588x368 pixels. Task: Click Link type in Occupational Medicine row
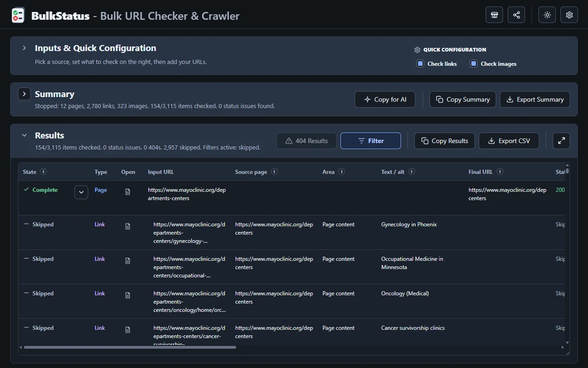(x=100, y=259)
